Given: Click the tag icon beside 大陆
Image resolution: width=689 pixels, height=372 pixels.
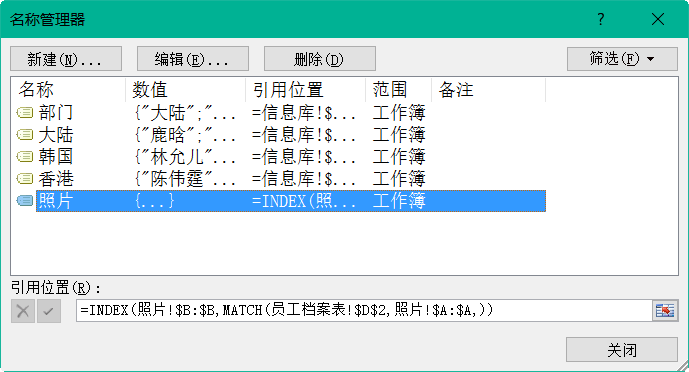Looking at the screenshot, I should pos(25,135).
